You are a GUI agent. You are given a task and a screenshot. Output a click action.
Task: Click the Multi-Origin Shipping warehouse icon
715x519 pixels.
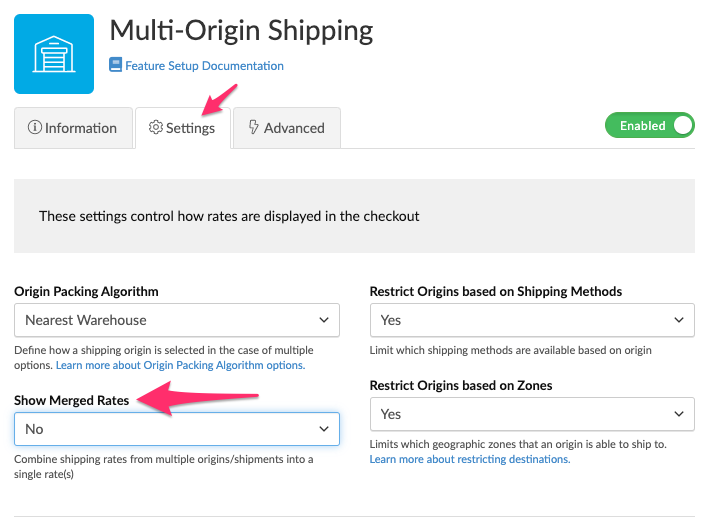[54, 54]
